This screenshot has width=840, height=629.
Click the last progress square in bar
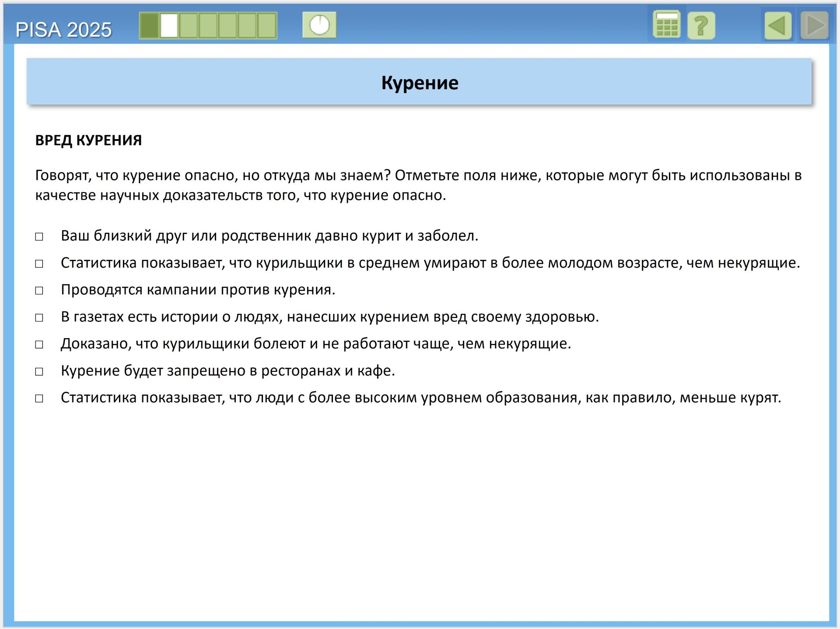(x=266, y=25)
